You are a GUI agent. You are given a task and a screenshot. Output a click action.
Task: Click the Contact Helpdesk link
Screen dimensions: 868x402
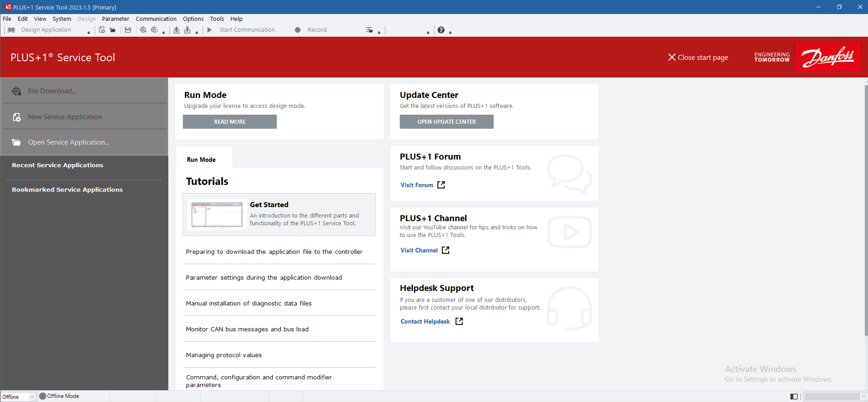coord(425,321)
